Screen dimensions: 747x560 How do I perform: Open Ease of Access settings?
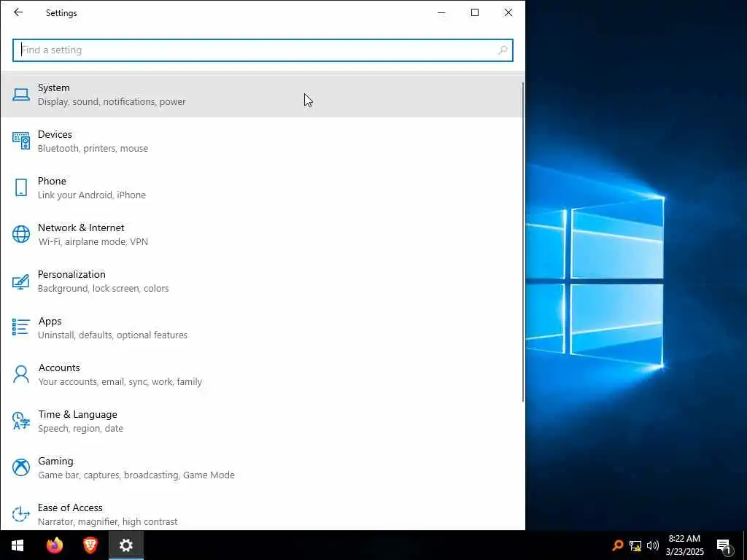pyautogui.click(x=262, y=512)
